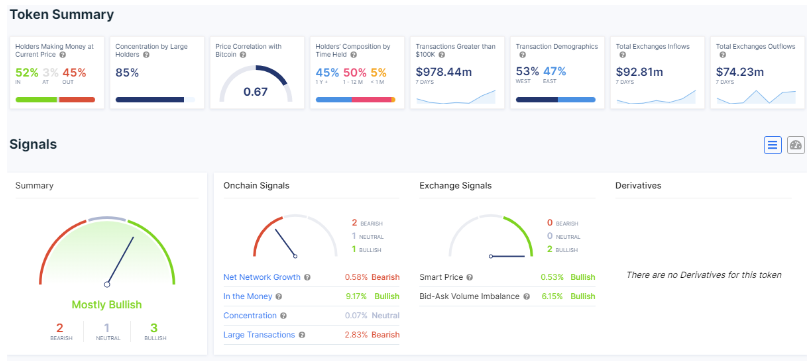This screenshot has height=361, width=811.
Task: Click the Exchange Signals heading
Action: point(456,186)
